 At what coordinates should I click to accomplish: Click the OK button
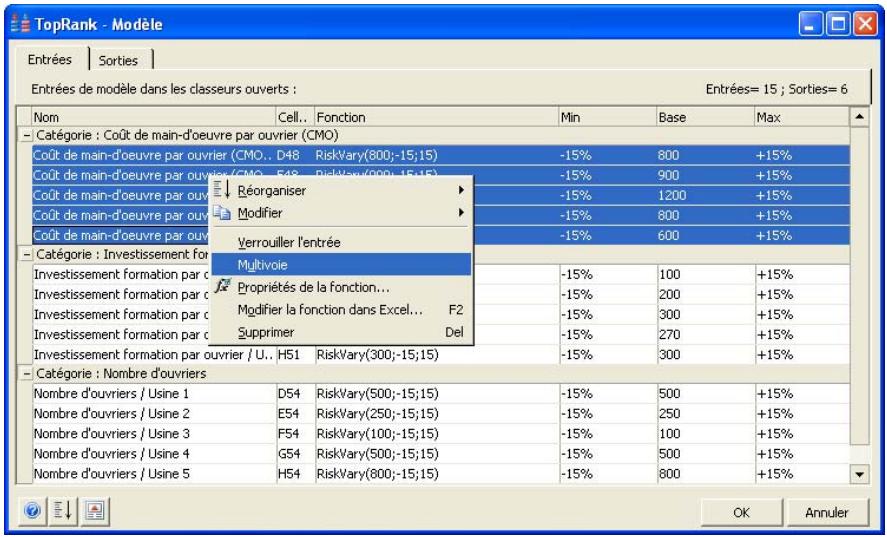tap(742, 512)
